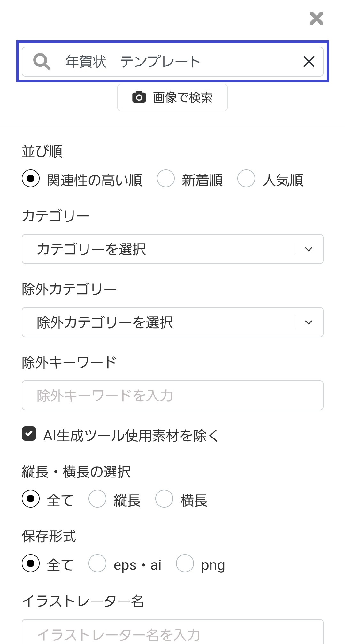Screen dimensions: 345x644
Task: Click the 除外キーワードを入力 text field
Action: (172, 395)
